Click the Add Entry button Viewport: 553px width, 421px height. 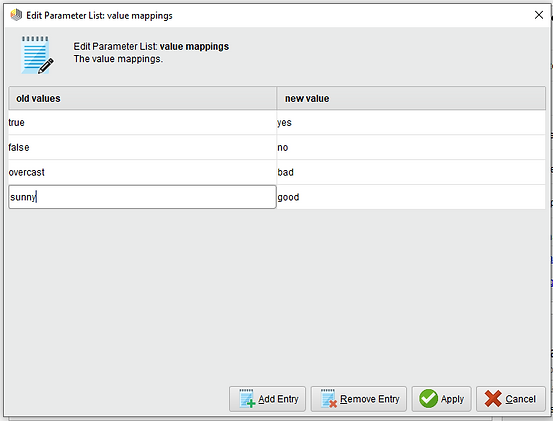pyautogui.click(x=267, y=399)
